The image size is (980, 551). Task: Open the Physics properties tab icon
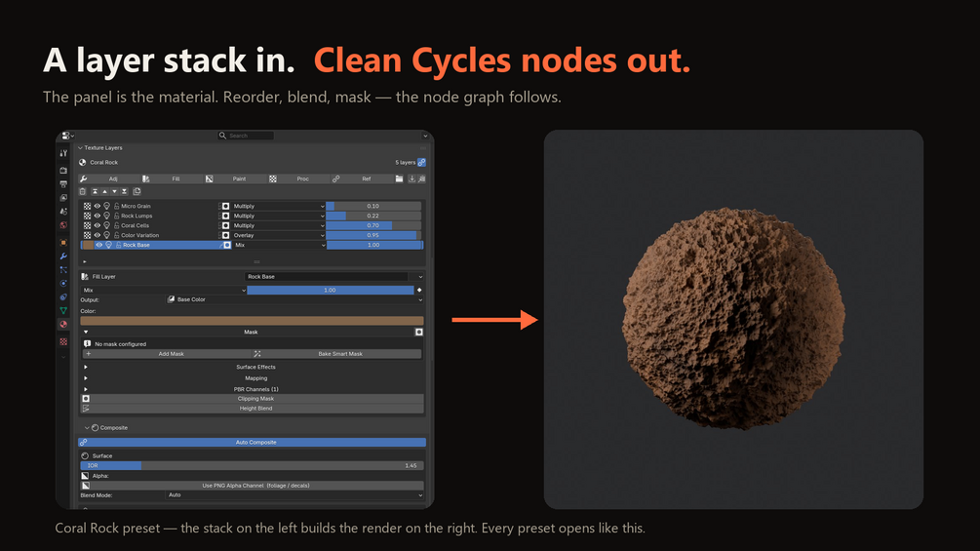click(63, 284)
